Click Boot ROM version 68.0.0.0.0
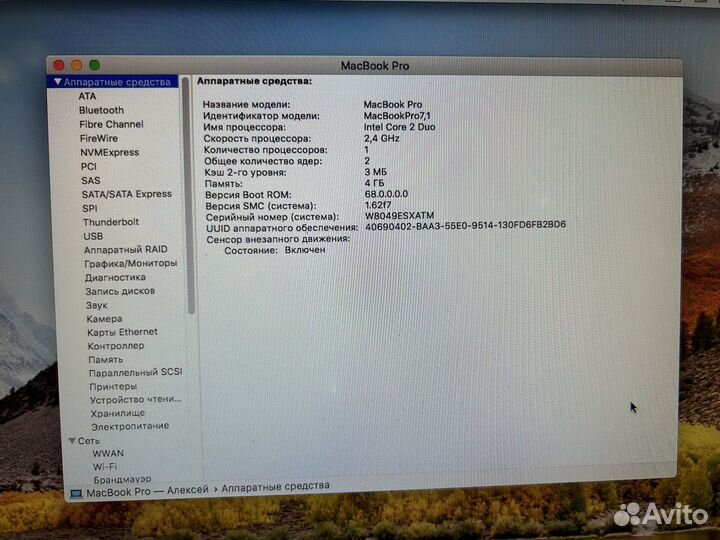720x540 pixels. [386, 194]
